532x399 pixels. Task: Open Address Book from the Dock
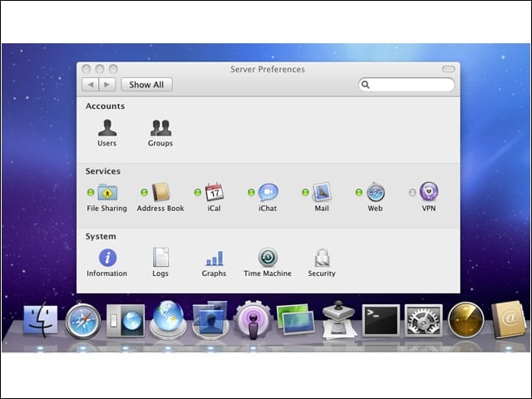pos(509,319)
